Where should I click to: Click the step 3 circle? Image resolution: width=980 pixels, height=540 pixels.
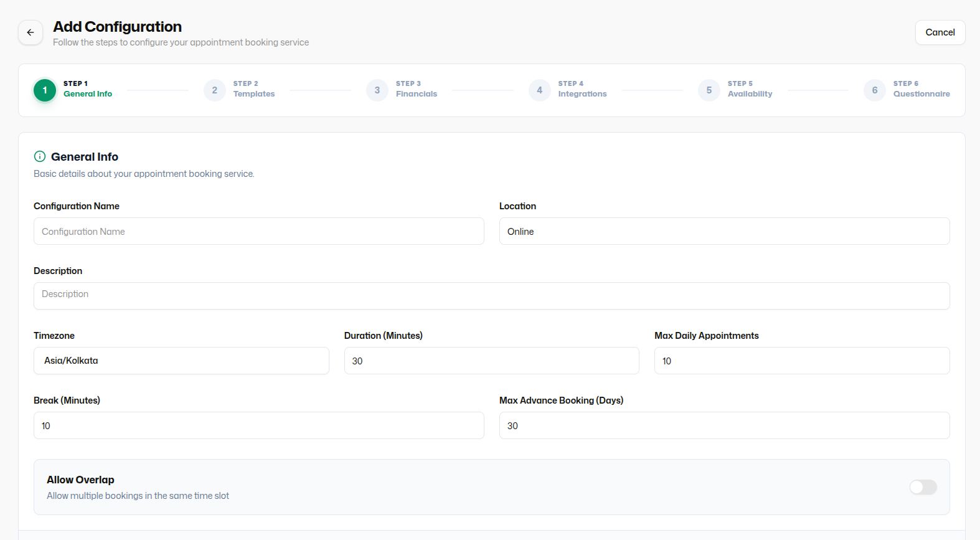tap(377, 90)
